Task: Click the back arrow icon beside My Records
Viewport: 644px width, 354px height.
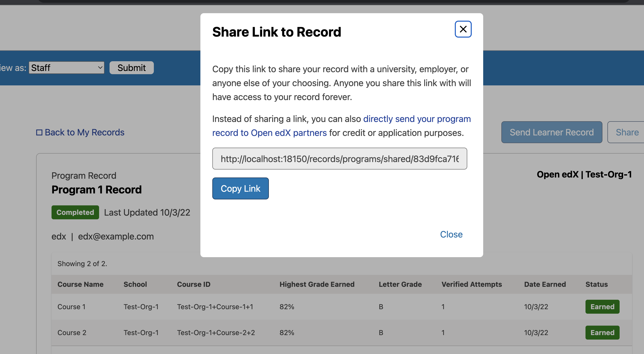Action: pos(39,132)
